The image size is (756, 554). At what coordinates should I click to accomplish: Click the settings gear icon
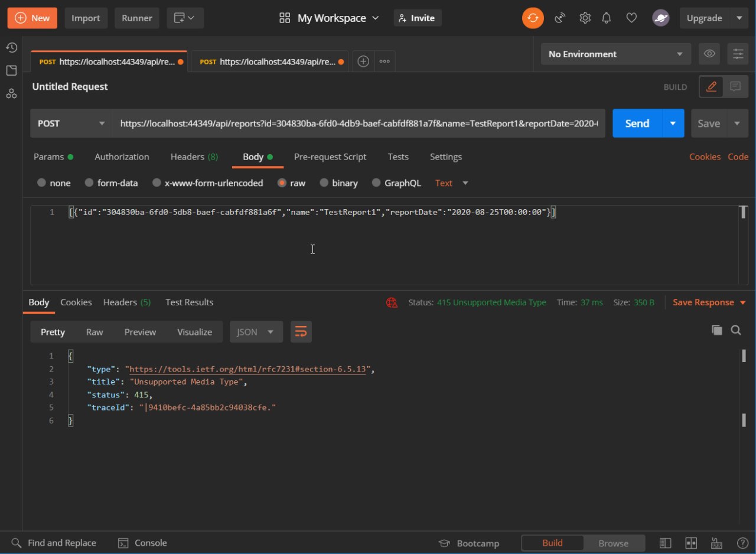[x=585, y=18]
